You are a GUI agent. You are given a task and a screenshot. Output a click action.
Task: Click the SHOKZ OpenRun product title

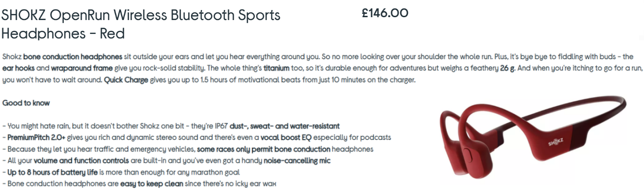click(141, 24)
